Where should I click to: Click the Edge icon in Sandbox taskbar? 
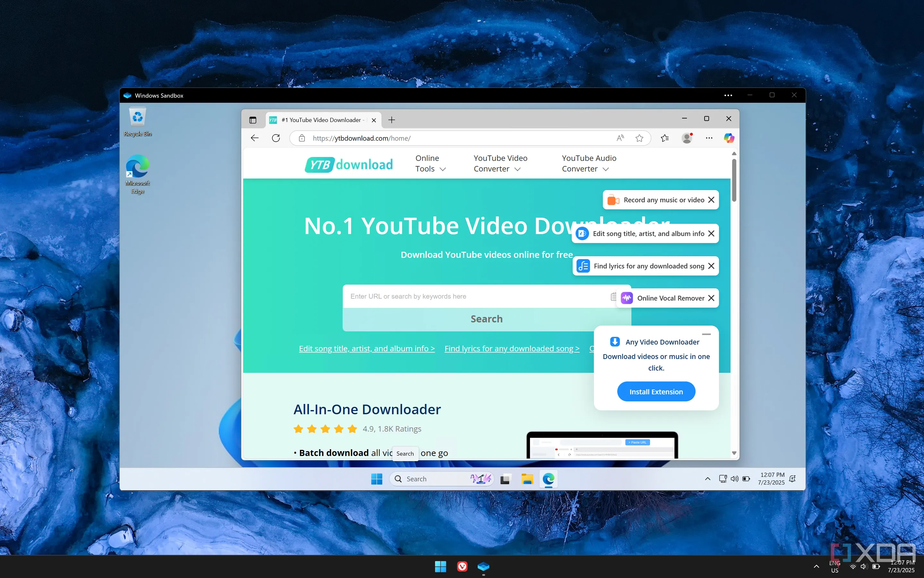tap(548, 479)
